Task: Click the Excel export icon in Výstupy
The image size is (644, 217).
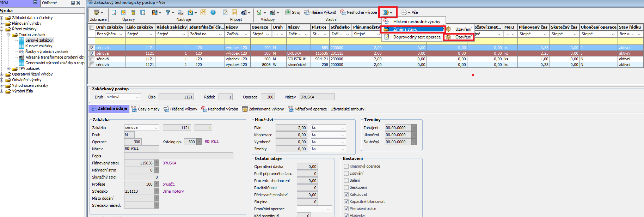Action: [259, 12]
